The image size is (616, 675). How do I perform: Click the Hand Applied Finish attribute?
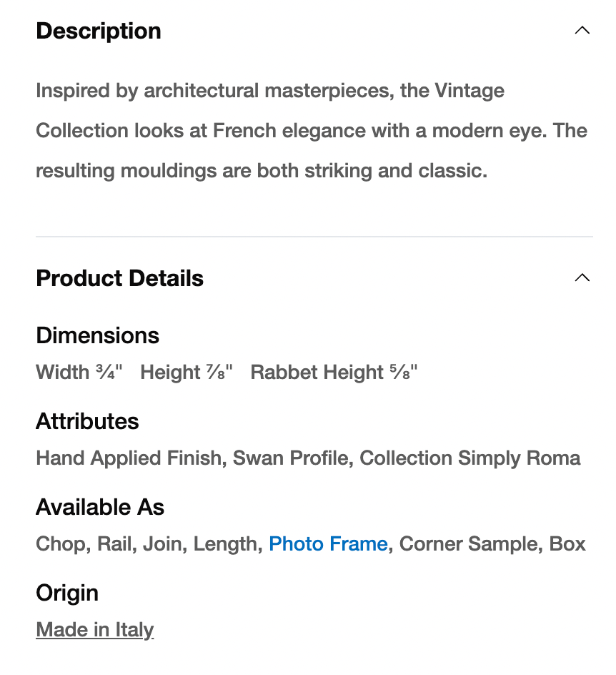(129, 458)
